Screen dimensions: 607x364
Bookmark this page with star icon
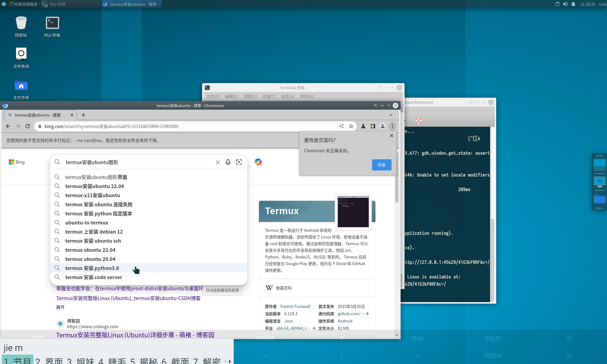[351, 126]
